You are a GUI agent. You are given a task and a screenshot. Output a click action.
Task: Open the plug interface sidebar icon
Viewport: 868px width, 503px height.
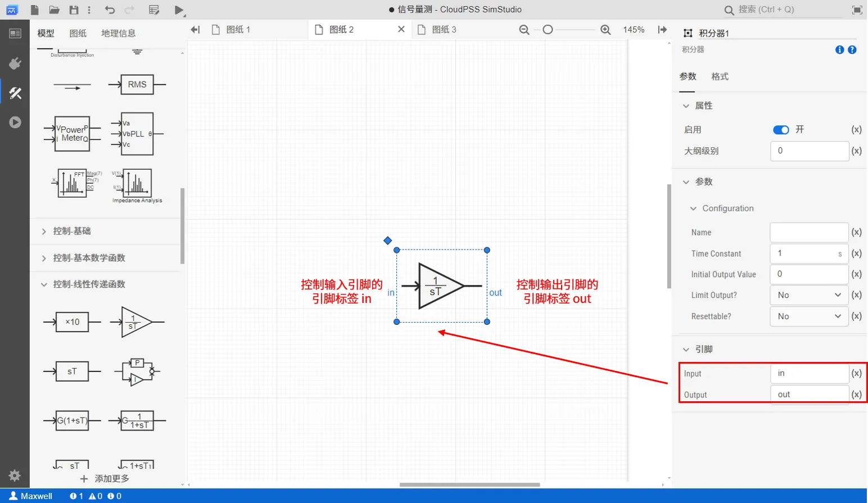(x=15, y=64)
